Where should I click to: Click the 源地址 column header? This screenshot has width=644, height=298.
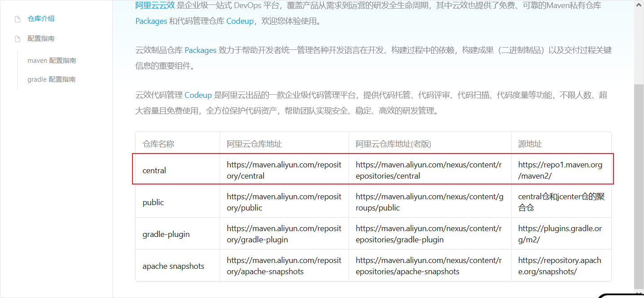coord(530,144)
